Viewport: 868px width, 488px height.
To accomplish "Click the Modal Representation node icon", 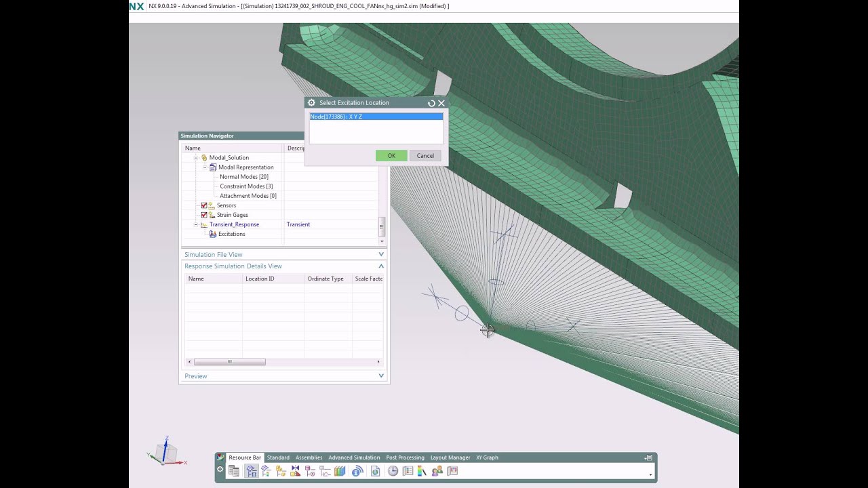I will 213,167.
